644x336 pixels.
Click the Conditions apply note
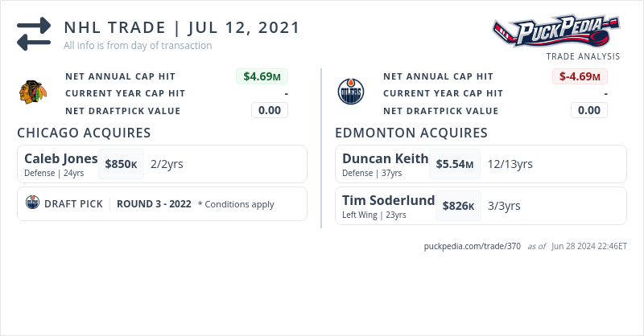[236, 204]
